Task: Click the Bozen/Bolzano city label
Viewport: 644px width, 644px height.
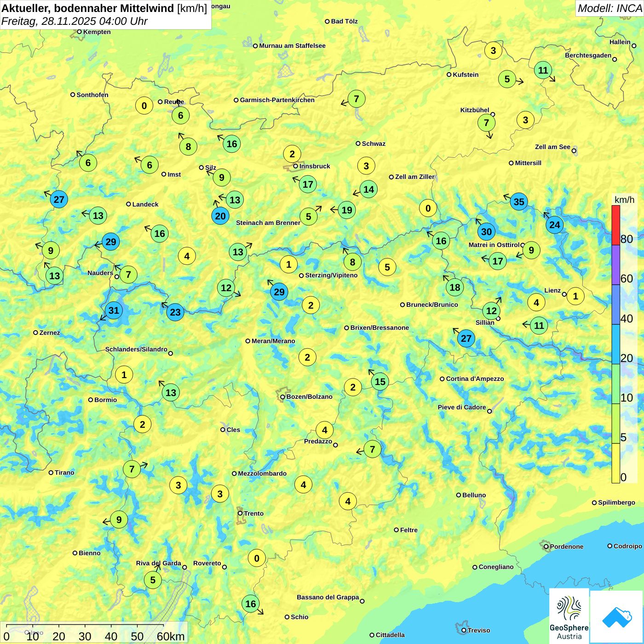Action: (309, 397)
